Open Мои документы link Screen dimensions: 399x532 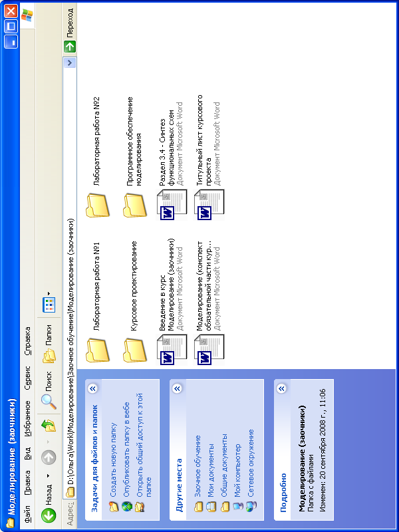coord(211,470)
